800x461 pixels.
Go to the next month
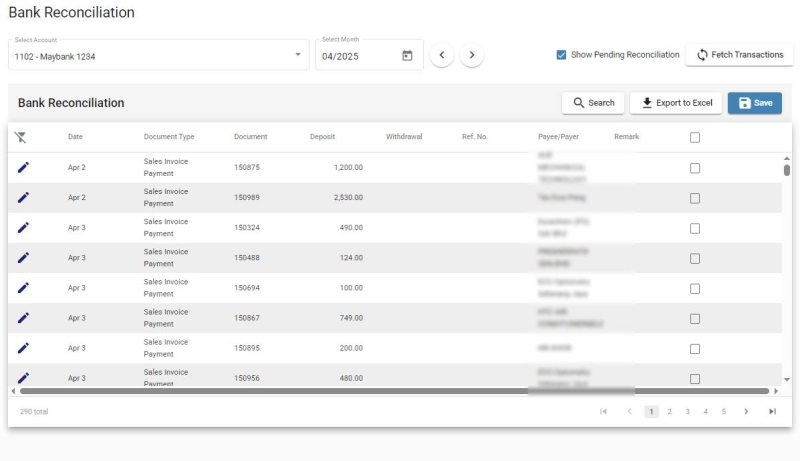[471, 55]
